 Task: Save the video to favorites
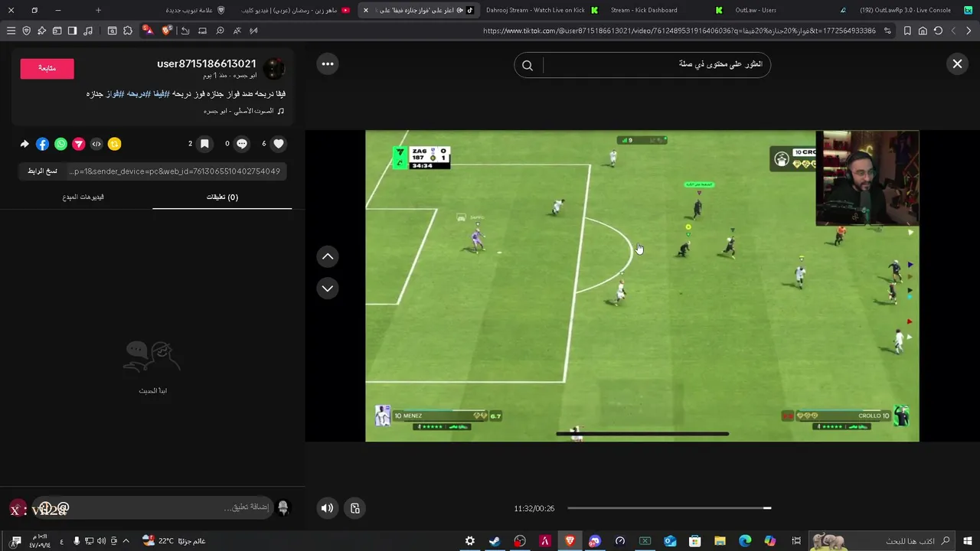point(204,144)
